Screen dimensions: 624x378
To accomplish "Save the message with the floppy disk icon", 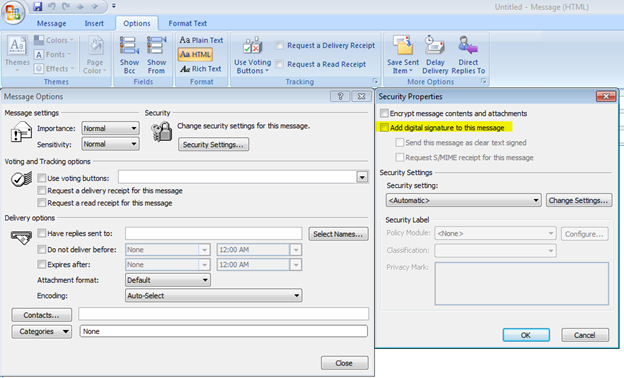I will tap(38, 6).
